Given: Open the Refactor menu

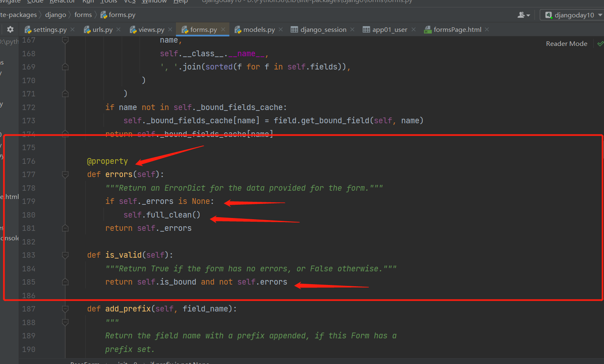Looking at the screenshot, I should [x=62, y=2].
